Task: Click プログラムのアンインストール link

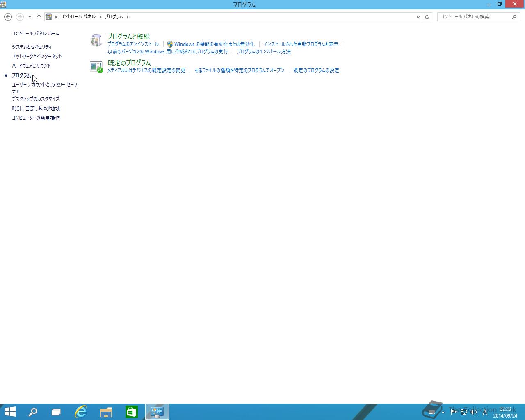Action: (x=133, y=44)
